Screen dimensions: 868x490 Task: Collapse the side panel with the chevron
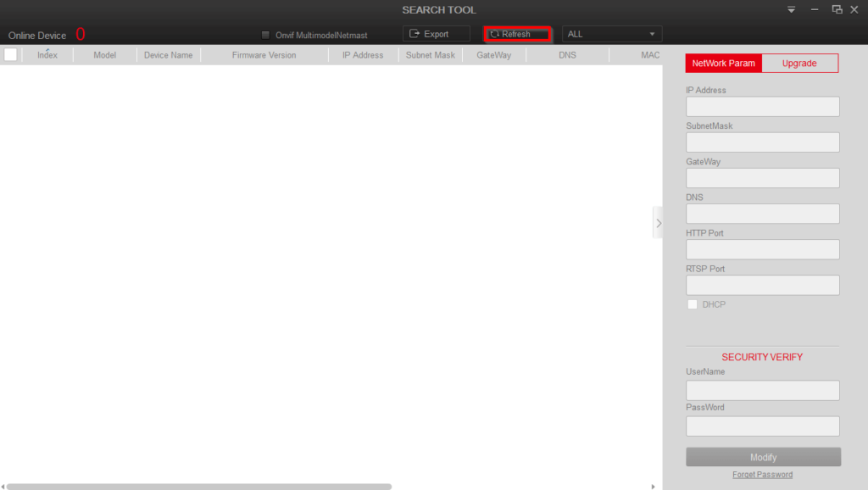(x=658, y=223)
